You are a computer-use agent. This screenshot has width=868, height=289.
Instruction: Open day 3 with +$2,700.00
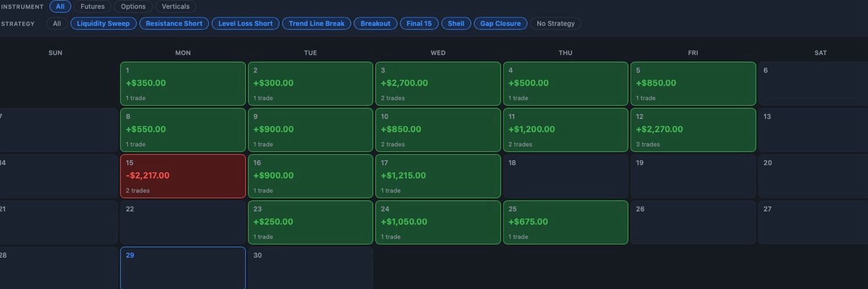[x=438, y=84]
